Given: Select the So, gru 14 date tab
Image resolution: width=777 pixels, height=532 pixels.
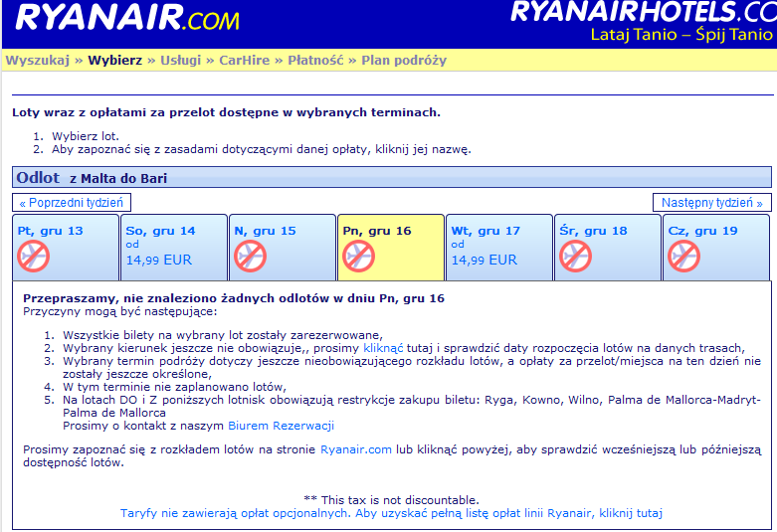Looking at the screenshot, I should tap(174, 248).
